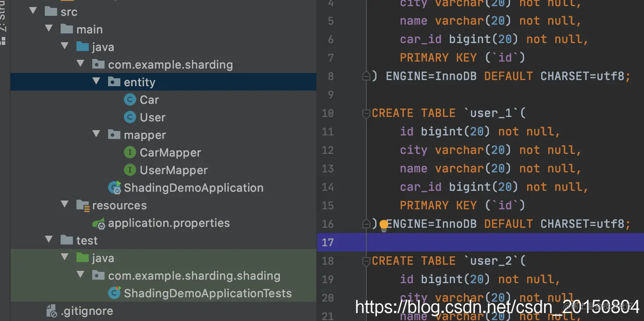This screenshot has height=321, width=644.
Task: Click the com.example.sharding.shading package icon
Action: click(98, 275)
